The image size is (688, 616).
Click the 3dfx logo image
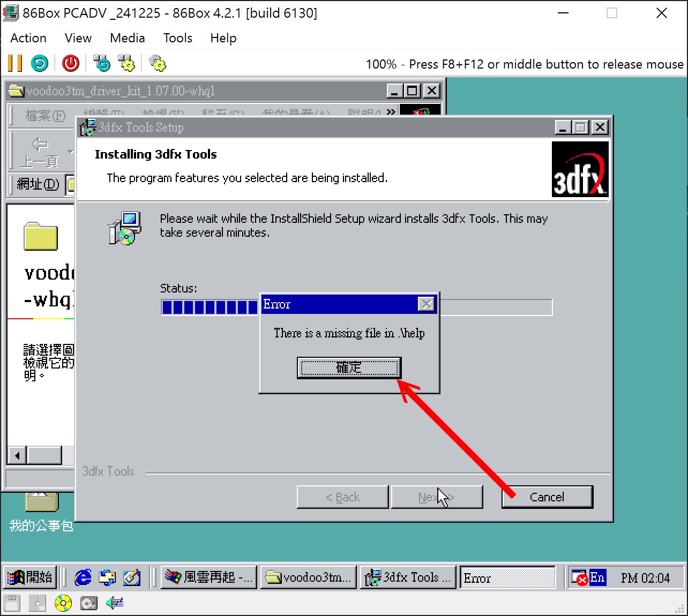point(580,169)
